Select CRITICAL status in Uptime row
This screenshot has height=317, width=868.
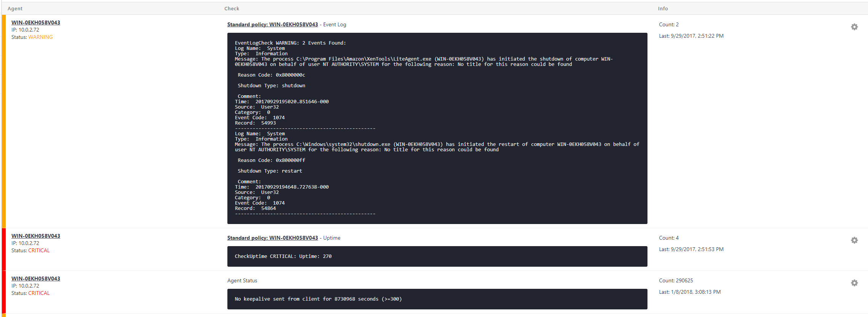point(39,250)
